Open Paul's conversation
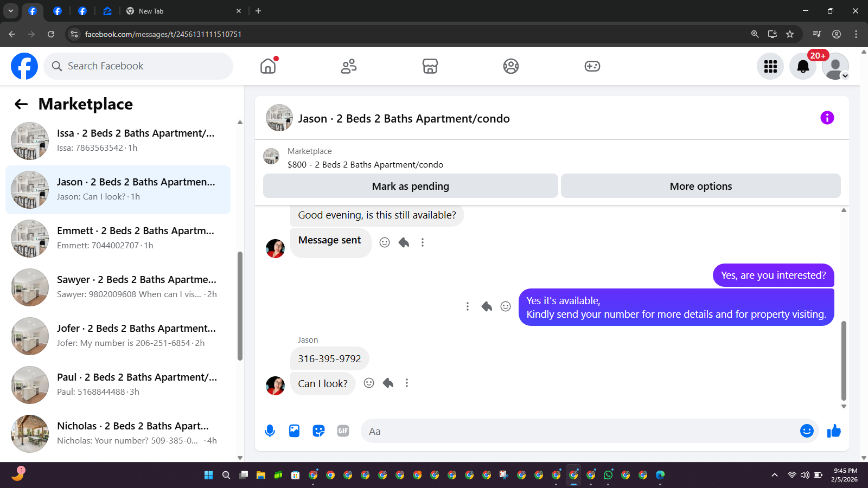868x488 pixels. tap(118, 385)
